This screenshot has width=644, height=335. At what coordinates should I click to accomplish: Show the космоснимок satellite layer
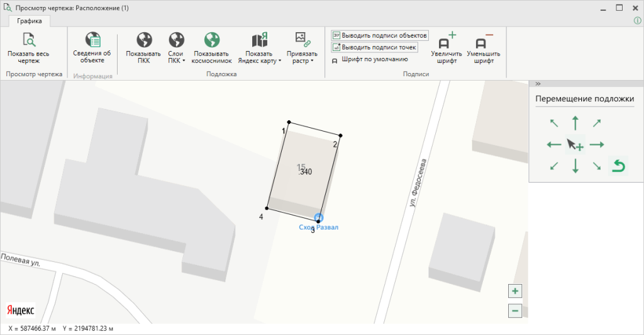[213, 40]
